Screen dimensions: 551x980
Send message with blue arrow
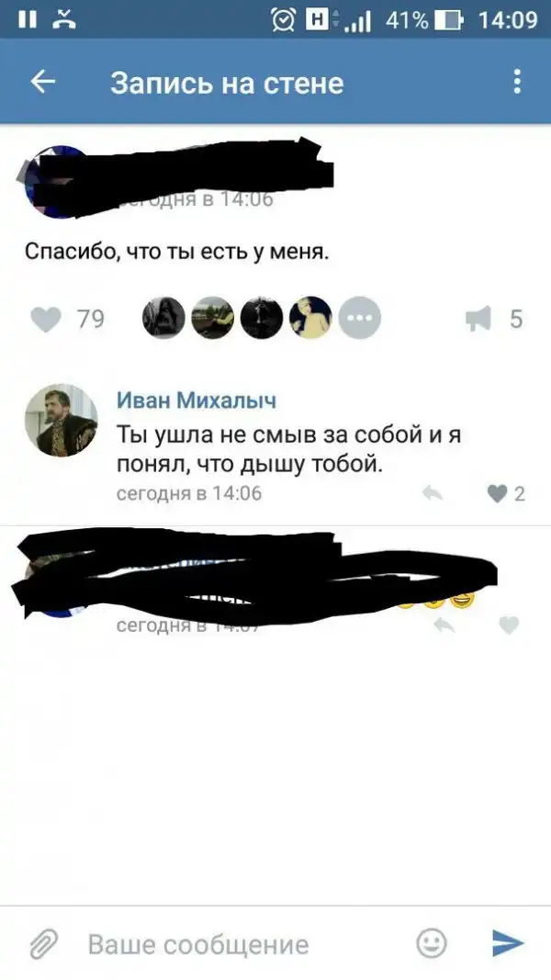pos(508,944)
